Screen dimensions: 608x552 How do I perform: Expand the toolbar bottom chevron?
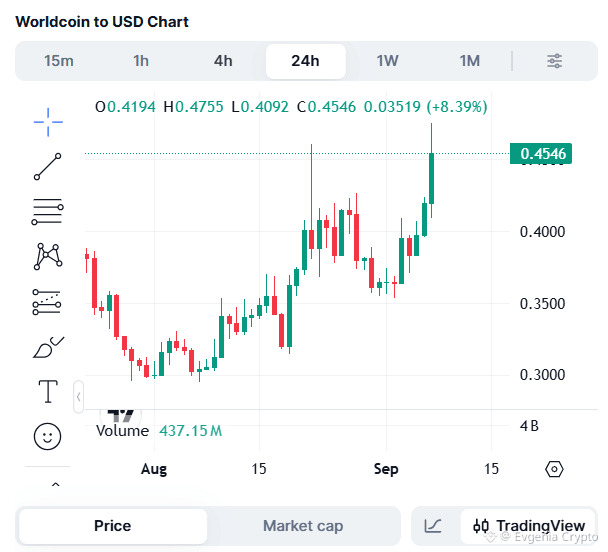click(x=56, y=485)
